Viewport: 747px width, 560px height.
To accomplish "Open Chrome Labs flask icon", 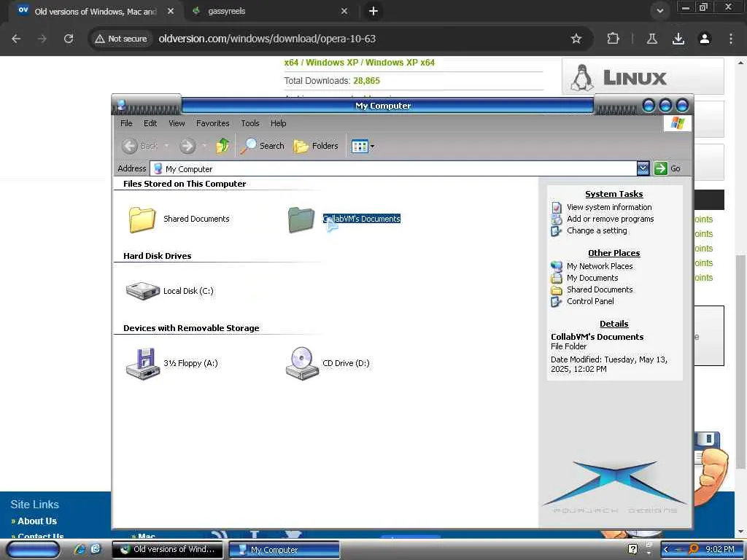I will pyautogui.click(x=651, y=39).
